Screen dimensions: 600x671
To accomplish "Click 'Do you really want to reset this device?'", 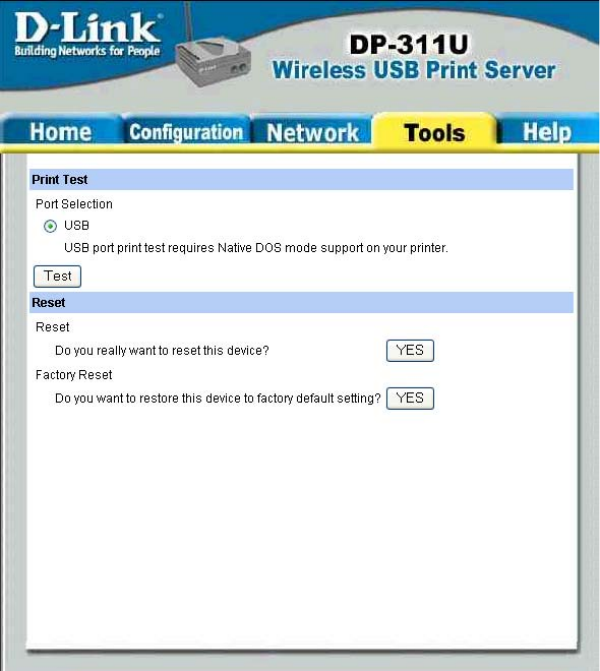I will [x=162, y=350].
